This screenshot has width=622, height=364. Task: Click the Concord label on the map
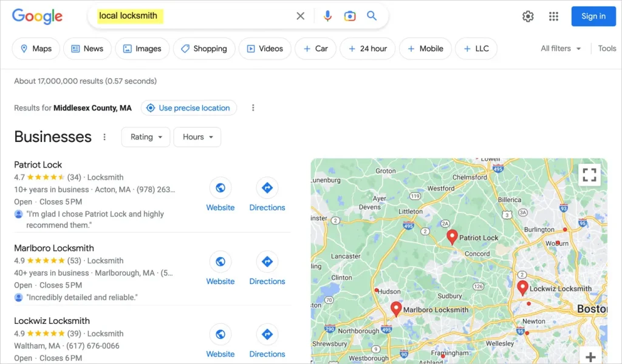(477, 254)
